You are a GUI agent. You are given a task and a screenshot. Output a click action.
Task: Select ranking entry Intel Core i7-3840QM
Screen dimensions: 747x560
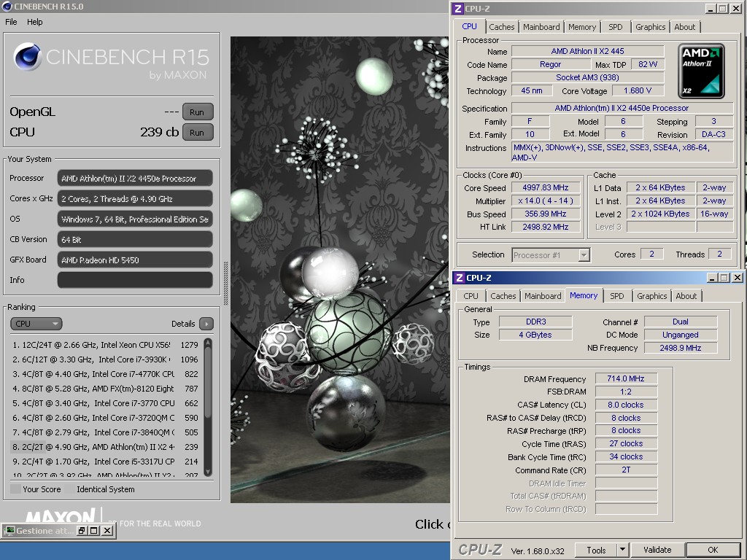[x=105, y=432]
